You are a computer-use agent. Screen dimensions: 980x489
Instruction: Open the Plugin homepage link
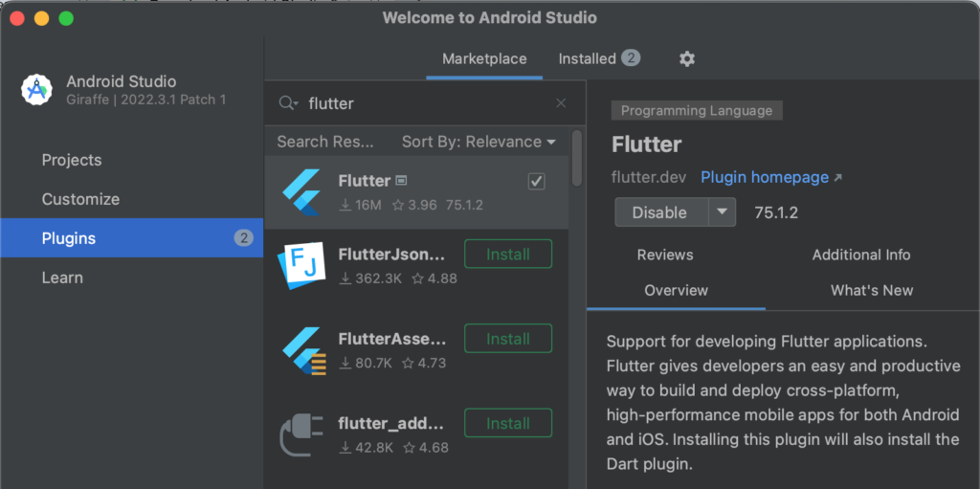(770, 177)
